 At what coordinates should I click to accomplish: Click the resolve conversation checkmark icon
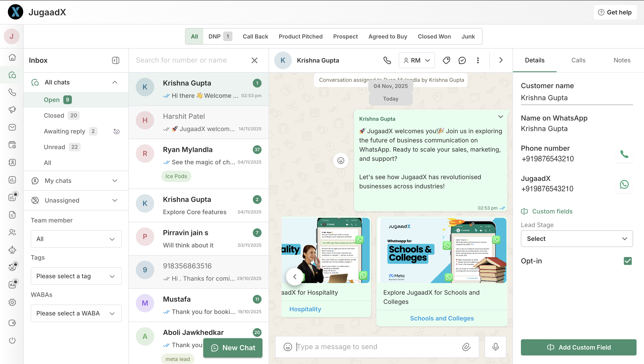(x=462, y=60)
